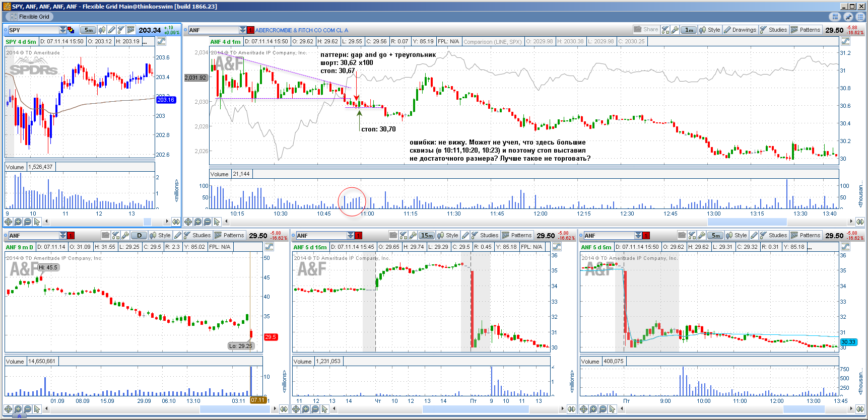Open the list menu icon in top-right header
The height and width of the screenshot is (420, 868).
tap(861, 17)
